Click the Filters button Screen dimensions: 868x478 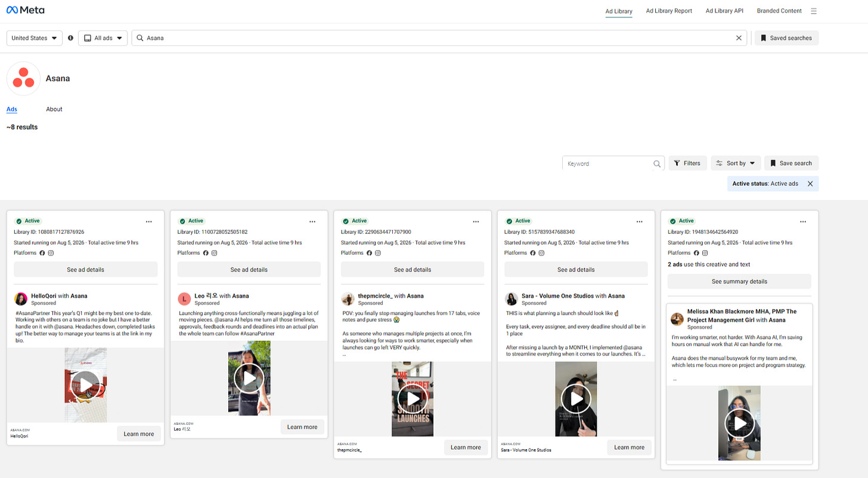[687, 163]
